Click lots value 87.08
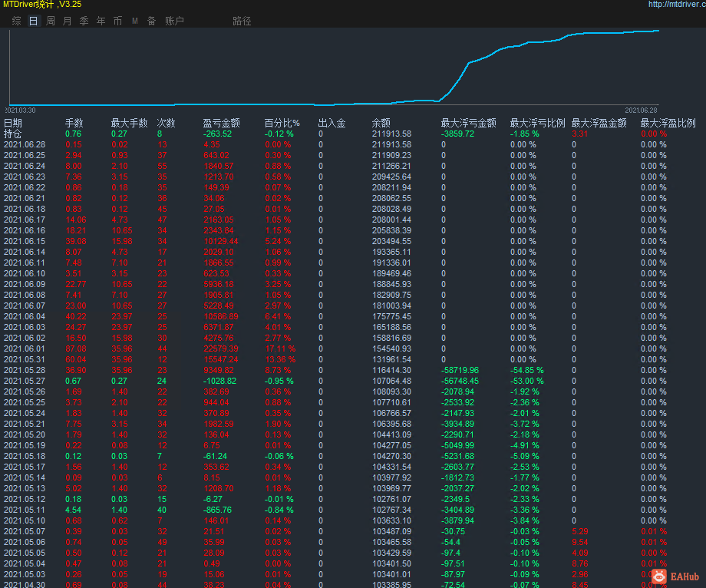 point(76,349)
